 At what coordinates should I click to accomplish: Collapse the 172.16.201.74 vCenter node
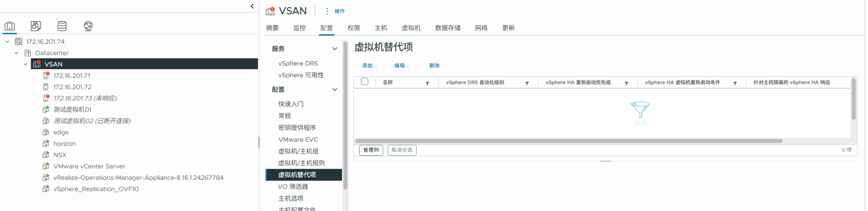click(x=7, y=42)
